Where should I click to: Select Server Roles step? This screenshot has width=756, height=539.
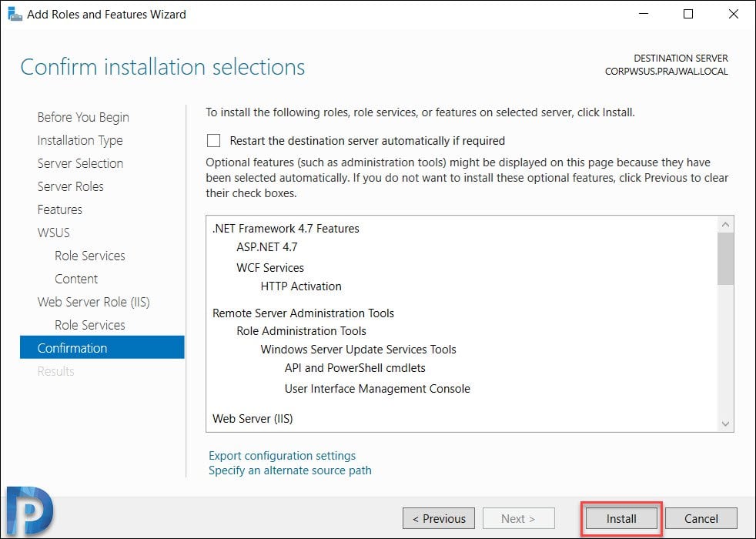[x=70, y=186]
